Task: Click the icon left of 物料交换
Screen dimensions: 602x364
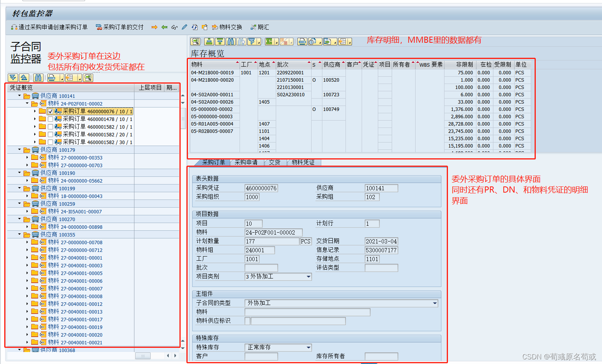Action: point(215,27)
